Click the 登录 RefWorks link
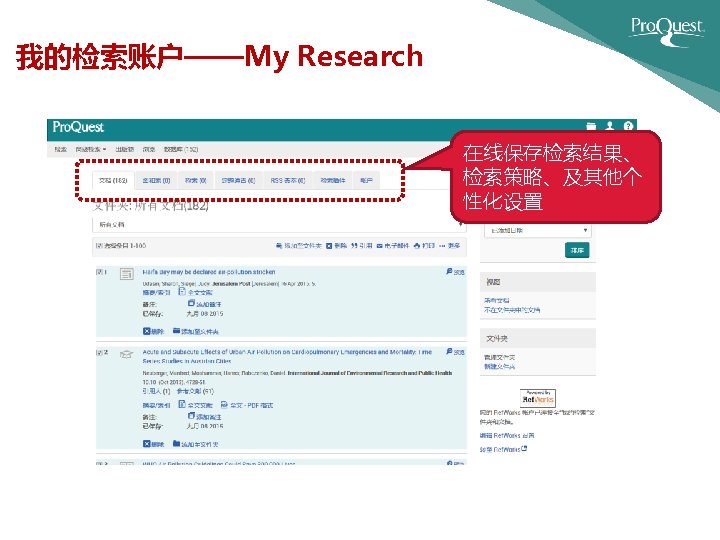The width and height of the screenshot is (720, 540). [500, 449]
